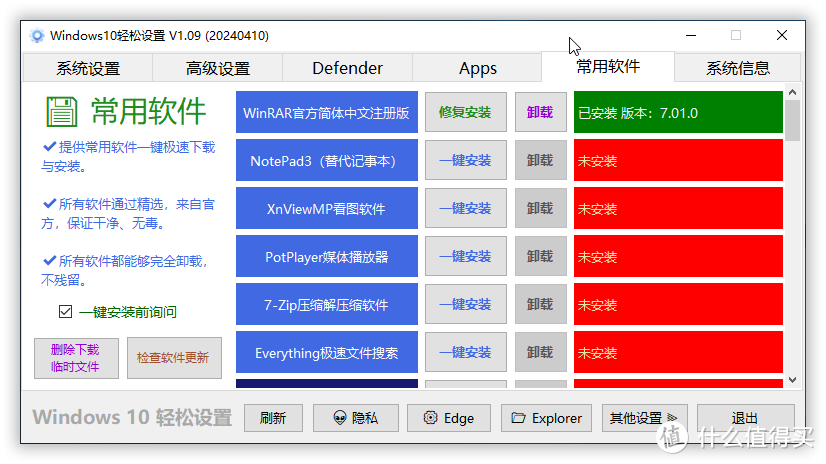Image resolution: width=826 pixels, height=464 pixels.
Task: Select the 常用软件 tab
Action: tap(608, 66)
